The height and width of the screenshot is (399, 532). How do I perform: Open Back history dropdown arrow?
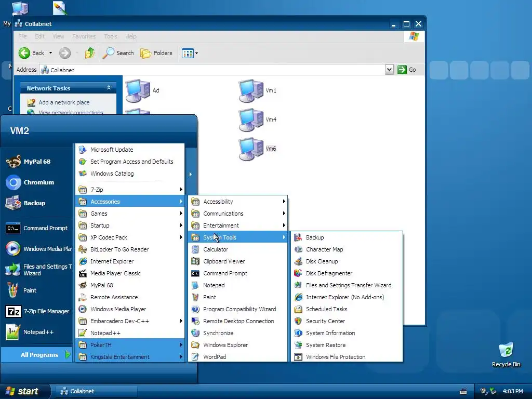[50, 53]
